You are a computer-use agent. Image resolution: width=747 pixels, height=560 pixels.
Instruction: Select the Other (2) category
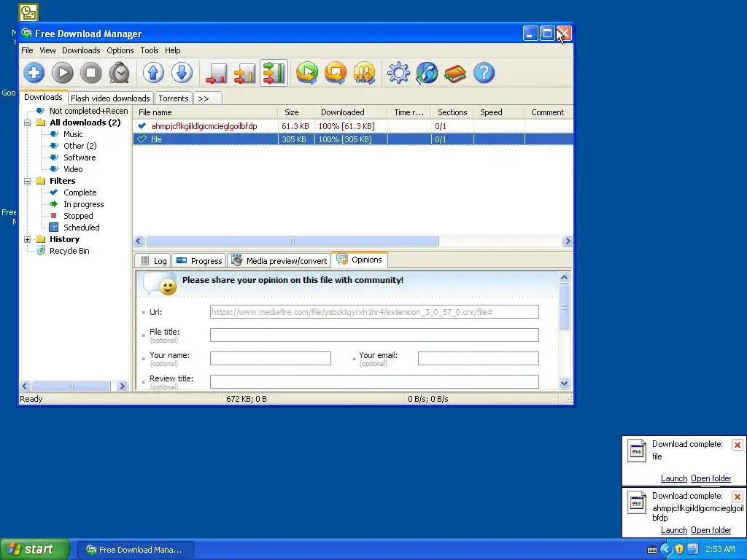pos(80,146)
